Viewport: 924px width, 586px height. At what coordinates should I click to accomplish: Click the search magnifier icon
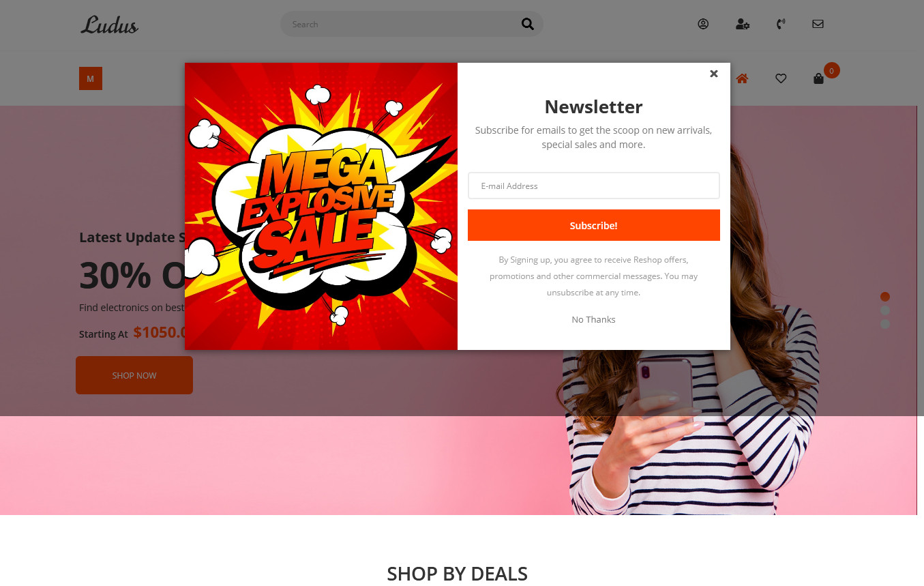coord(527,24)
